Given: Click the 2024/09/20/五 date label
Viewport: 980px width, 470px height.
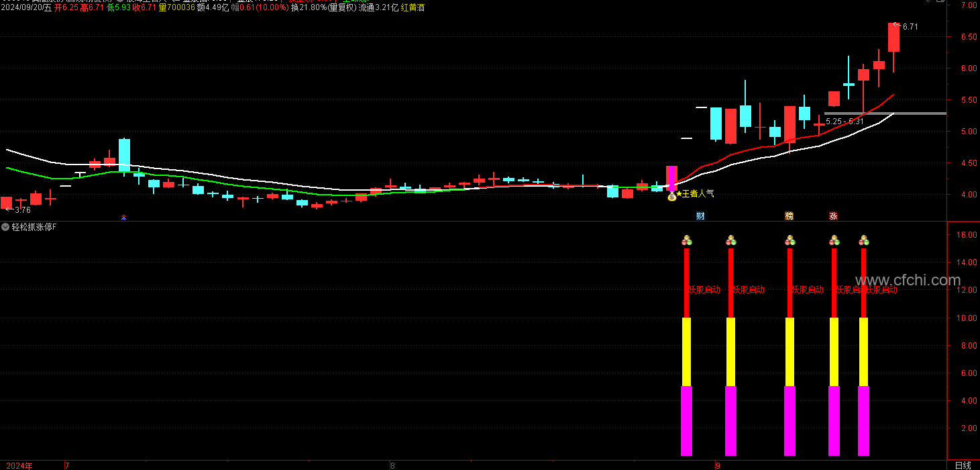Looking at the screenshot, I should point(25,7).
